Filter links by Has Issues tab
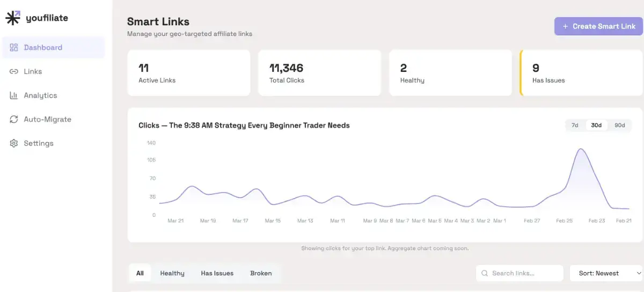This screenshot has width=644, height=292. point(217,273)
